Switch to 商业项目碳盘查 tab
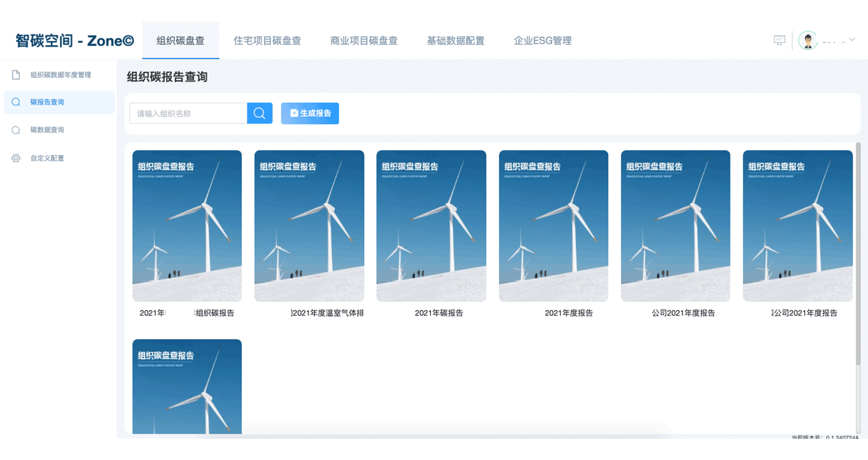The width and height of the screenshot is (868, 460). click(364, 40)
